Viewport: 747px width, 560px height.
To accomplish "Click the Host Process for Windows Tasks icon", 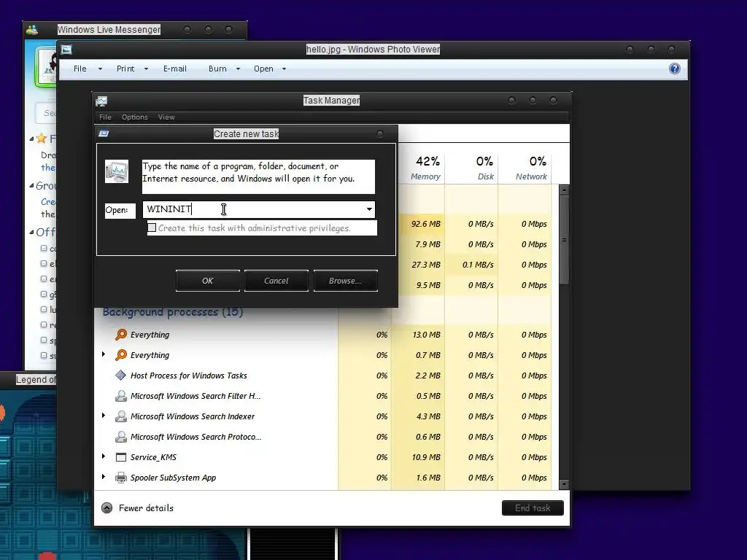I will point(121,376).
